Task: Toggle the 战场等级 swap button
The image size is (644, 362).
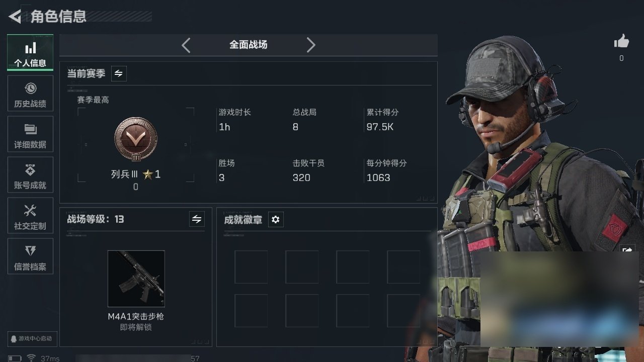Action: tap(197, 219)
